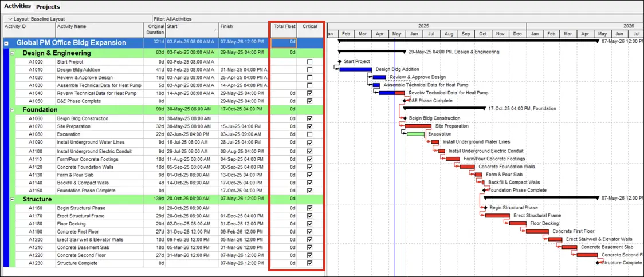
Task: Select activity ID A1160
Action: tap(36, 208)
